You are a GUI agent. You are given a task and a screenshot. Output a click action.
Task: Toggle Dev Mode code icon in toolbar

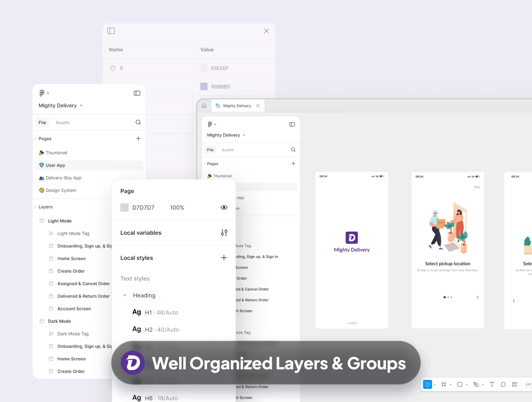(x=528, y=384)
